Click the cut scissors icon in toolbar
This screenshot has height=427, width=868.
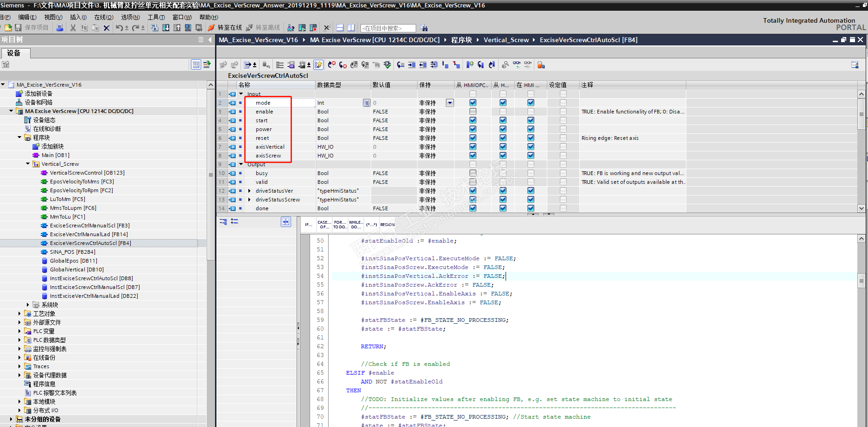(73, 28)
